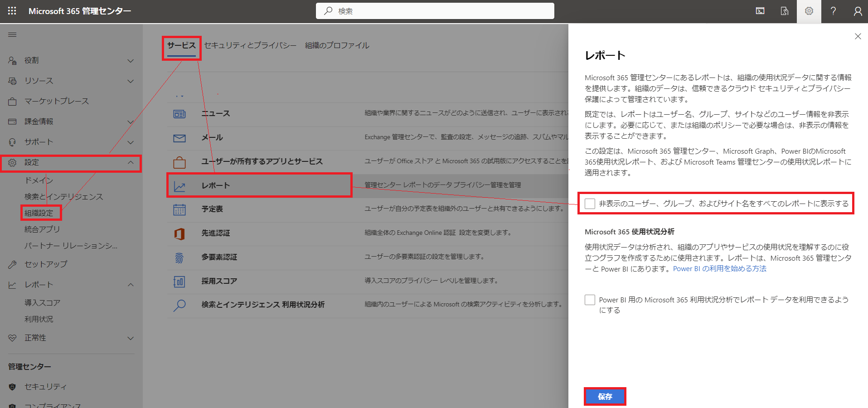
Task: Click the briefcase icon for ユーザーが所有するアプリとサービス
Action: [179, 162]
